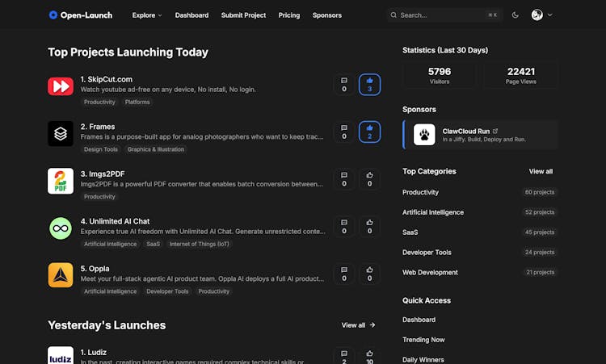Open the Imgs2PDF project logo

61,181
